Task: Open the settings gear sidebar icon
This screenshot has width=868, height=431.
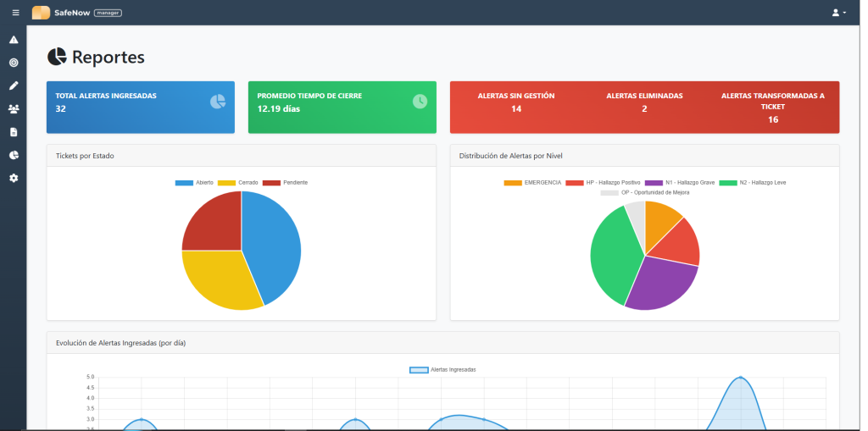Action: pos(14,178)
